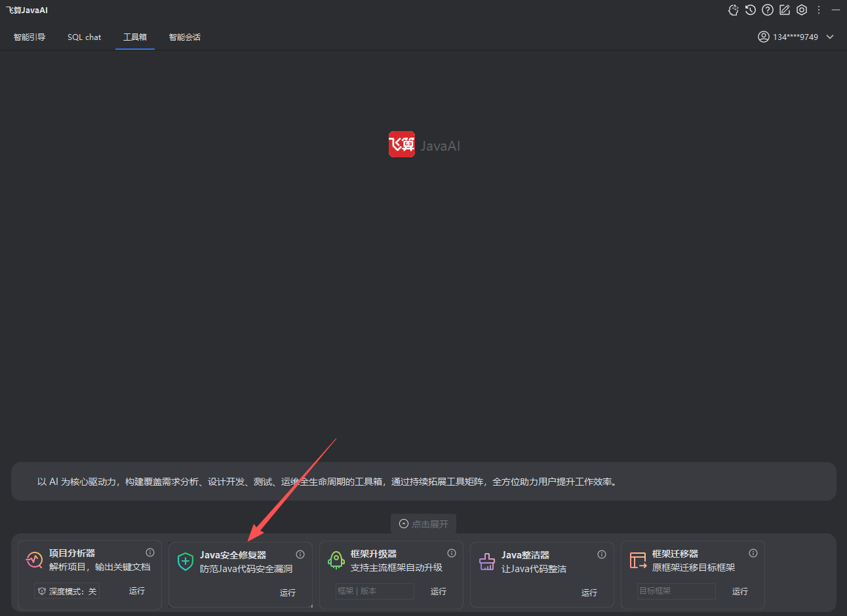Open info icon for Java整洁器
This screenshot has width=847, height=616.
(602, 554)
